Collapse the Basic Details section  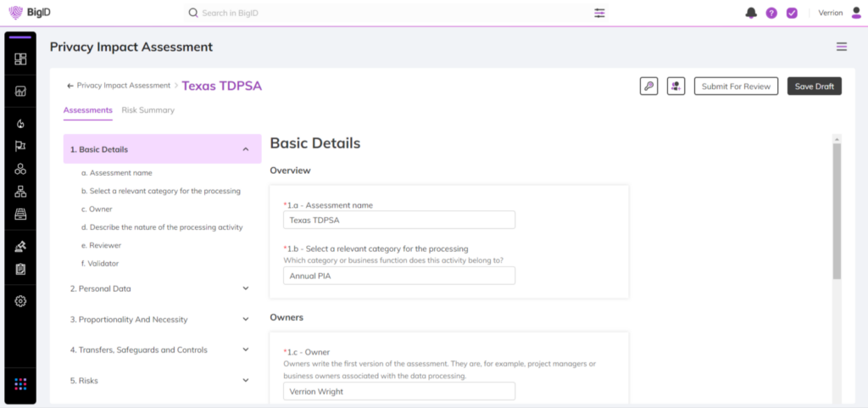[x=246, y=149]
